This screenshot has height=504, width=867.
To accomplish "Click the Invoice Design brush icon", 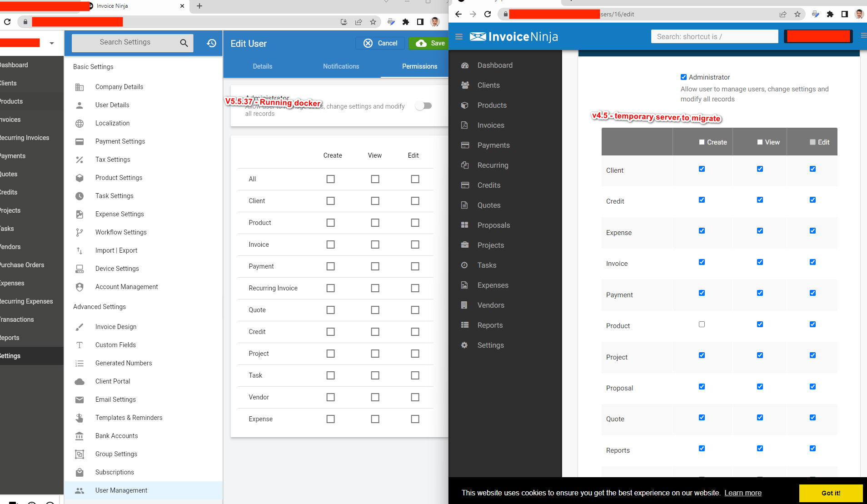I will [x=80, y=327].
